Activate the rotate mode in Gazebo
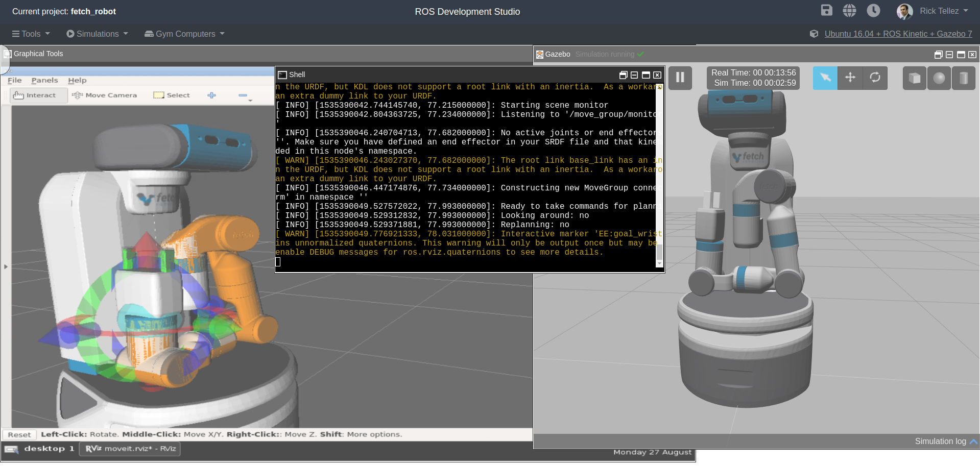 875,78
